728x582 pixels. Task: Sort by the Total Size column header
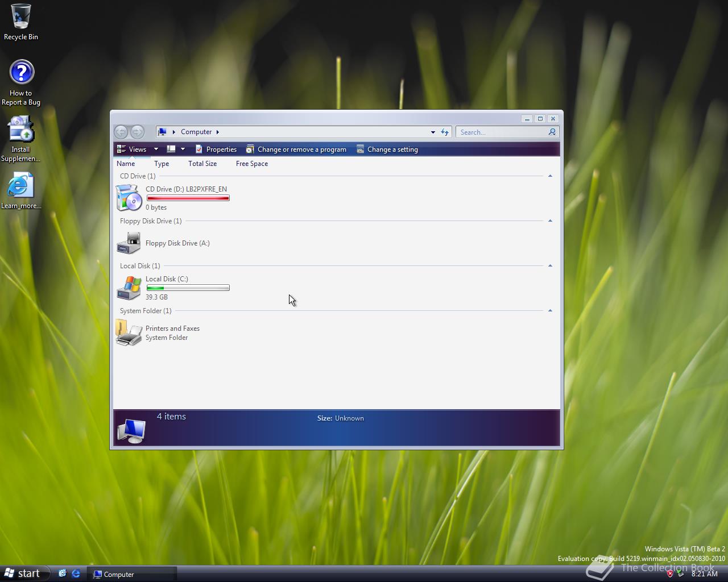click(x=202, y=164)
